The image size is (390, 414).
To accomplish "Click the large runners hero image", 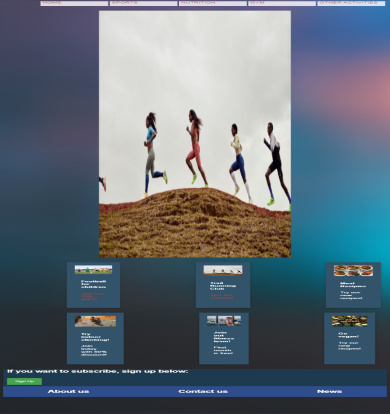I will click(x=195, y=134).
